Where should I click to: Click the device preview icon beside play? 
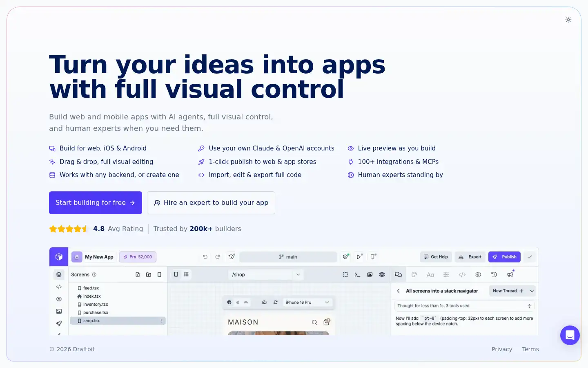click(x=373, y=257)
